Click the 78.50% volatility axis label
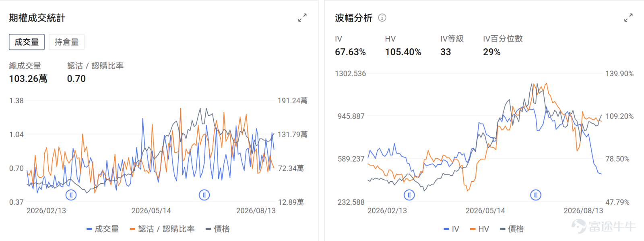 pos(617,159)
